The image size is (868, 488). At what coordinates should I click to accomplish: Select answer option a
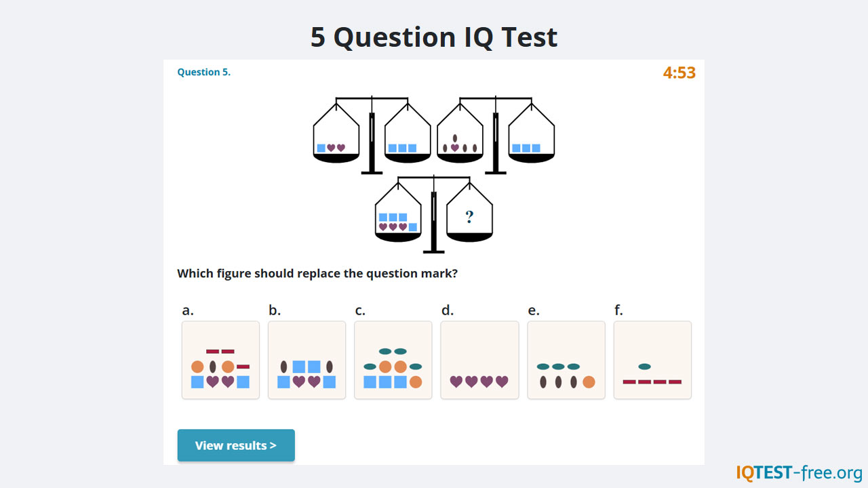[220, 359]
